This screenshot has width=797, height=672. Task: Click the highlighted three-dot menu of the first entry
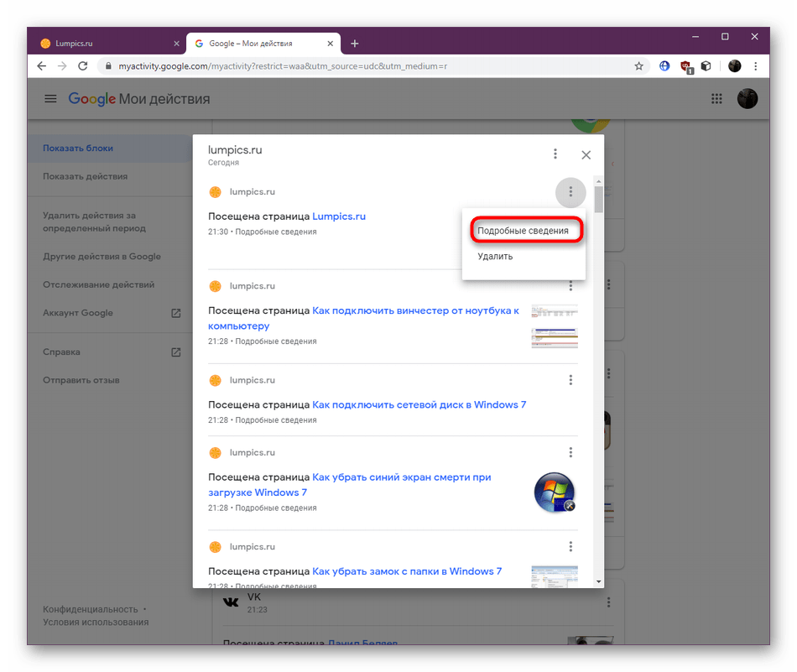pyautogui.click(x=570, y=192)
